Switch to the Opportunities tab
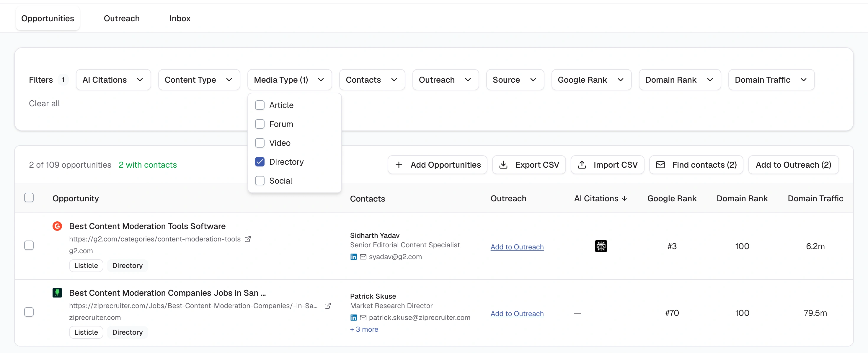The height and width of the screenshot is (353, 868). click(48, 18)
